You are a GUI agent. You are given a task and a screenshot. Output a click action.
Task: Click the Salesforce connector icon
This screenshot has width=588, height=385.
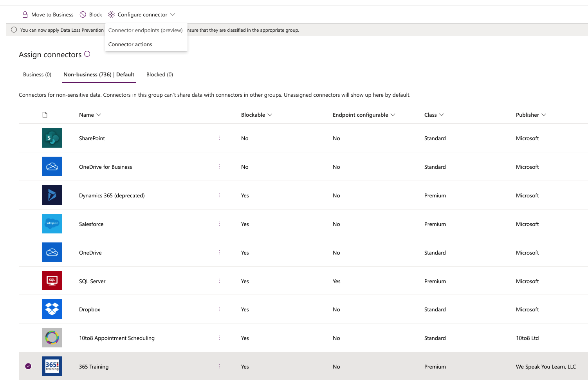[52, 224]
